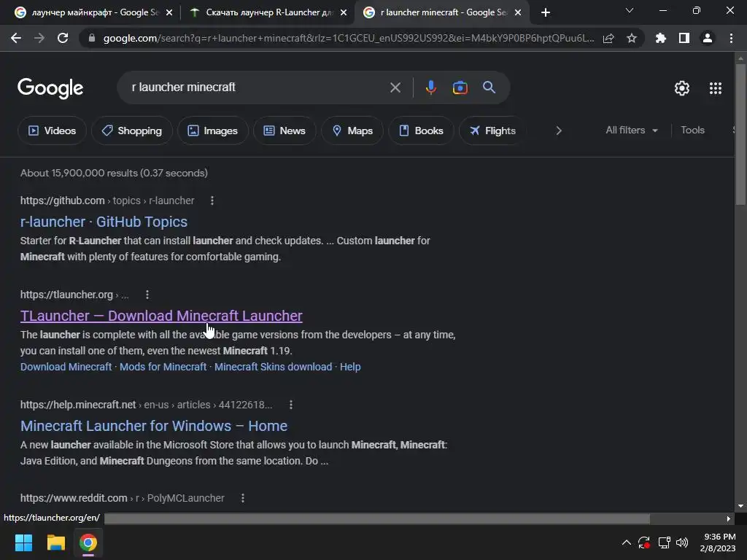Open the Mods for Minecraft sitelink
Viewport: 747px width, 560px height.
point(163,367)
